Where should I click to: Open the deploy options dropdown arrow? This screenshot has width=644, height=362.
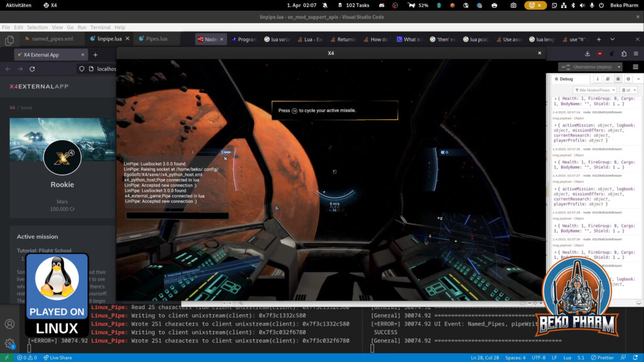click(x=619, y=67)
